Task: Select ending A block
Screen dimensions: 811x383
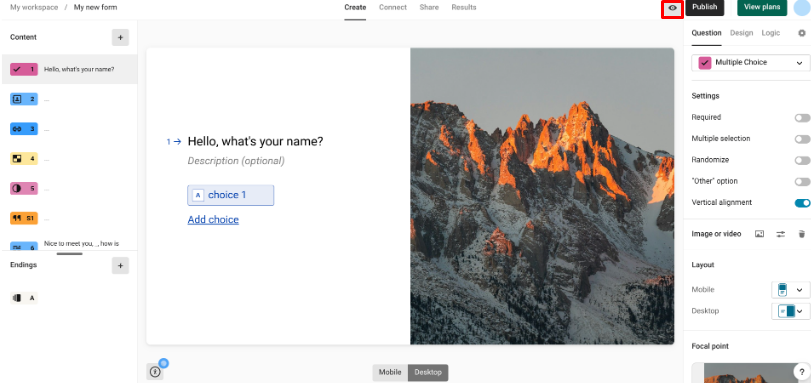Action: (x=24, y=298)
